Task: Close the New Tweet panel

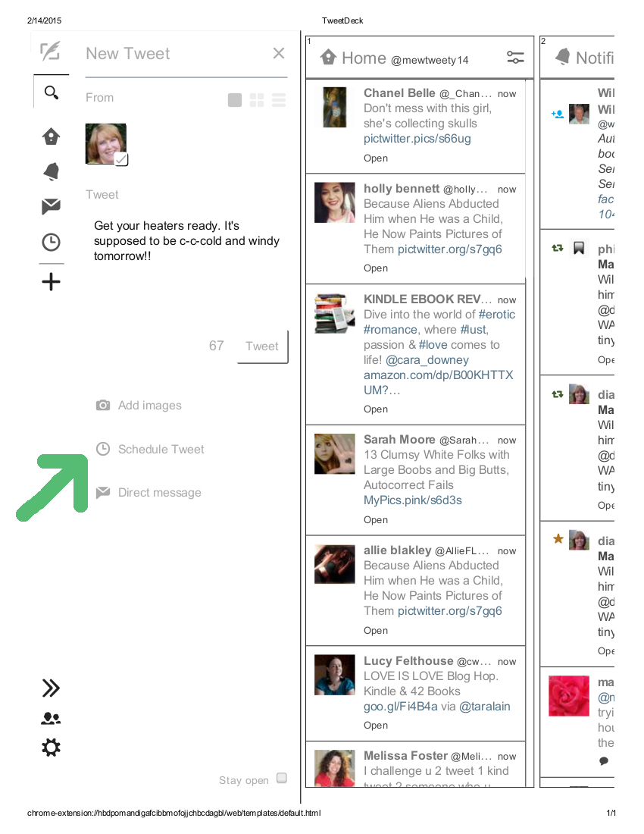Action: (x=278, y=53)
